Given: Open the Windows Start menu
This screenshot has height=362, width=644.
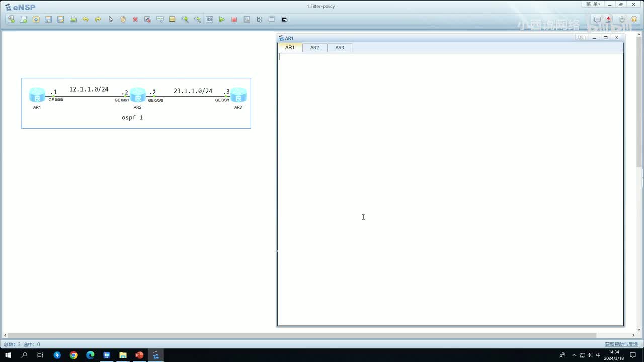Looking at the screenshot, I should click(x=8, y=355).
